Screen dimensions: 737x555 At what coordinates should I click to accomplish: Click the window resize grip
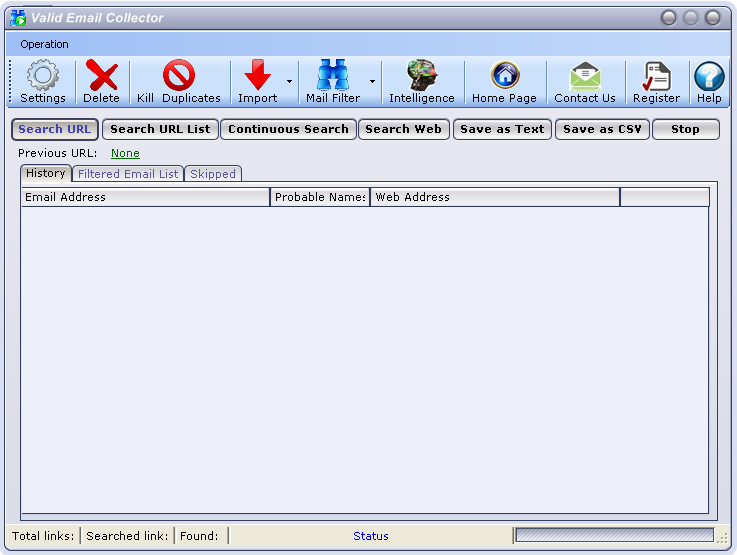[723, 539]
